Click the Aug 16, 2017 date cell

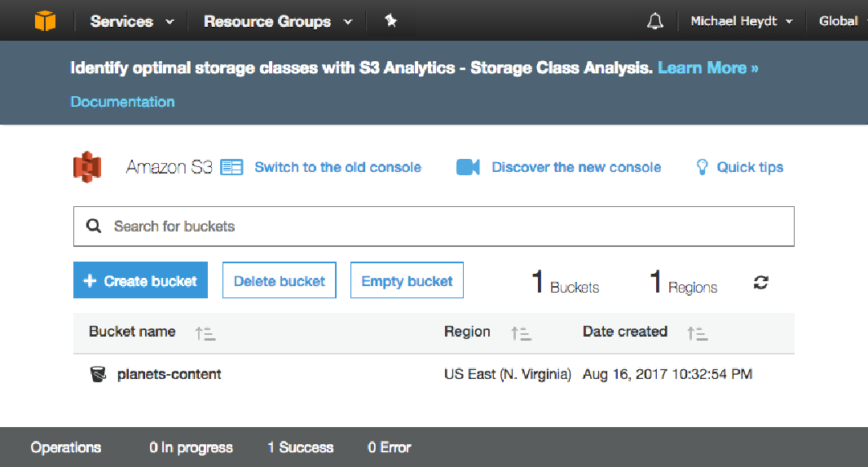click(x=668, y=374)
